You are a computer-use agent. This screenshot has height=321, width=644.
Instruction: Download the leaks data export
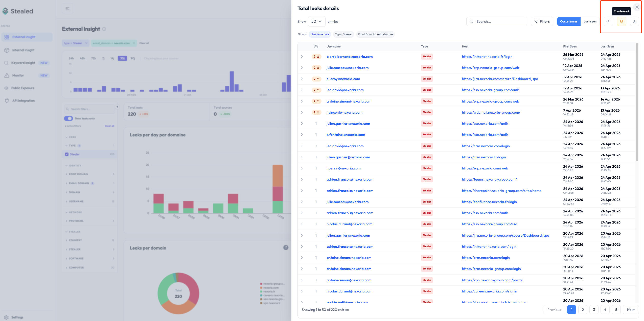click(635, 21)
